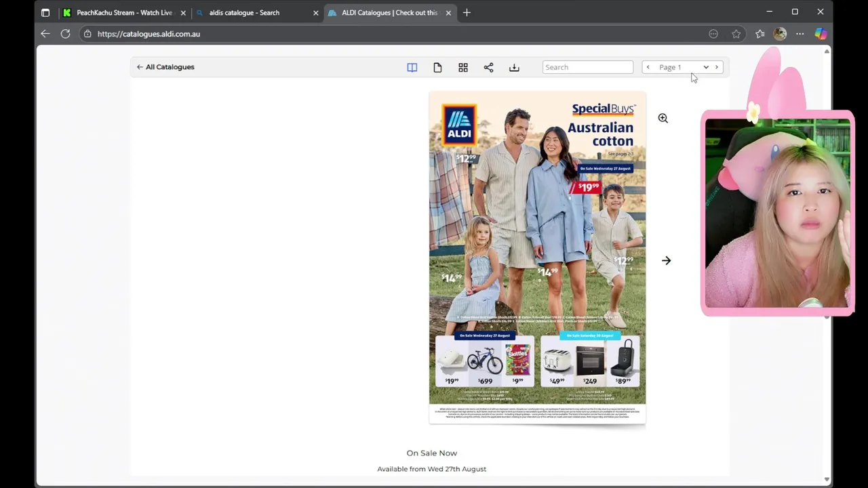Screen dimensions: 868x488
Task: Open the page thumbnails grid view
Action: point(463,67)
